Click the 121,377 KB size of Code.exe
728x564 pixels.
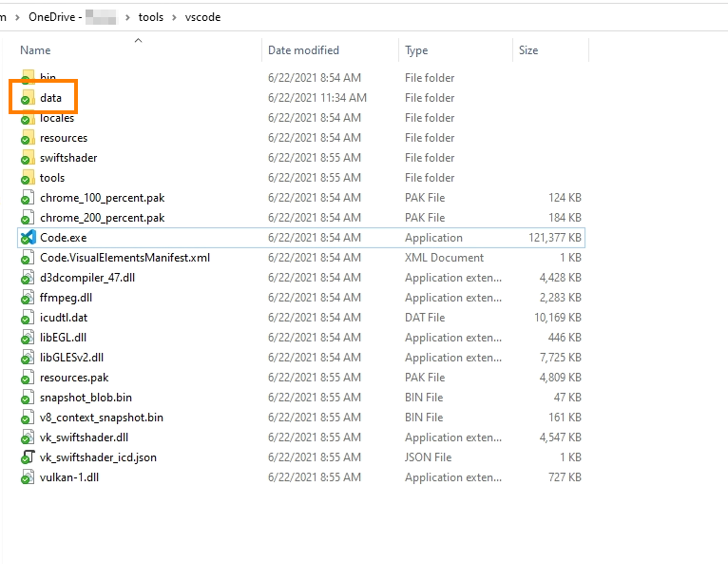[x=555, y=238]
